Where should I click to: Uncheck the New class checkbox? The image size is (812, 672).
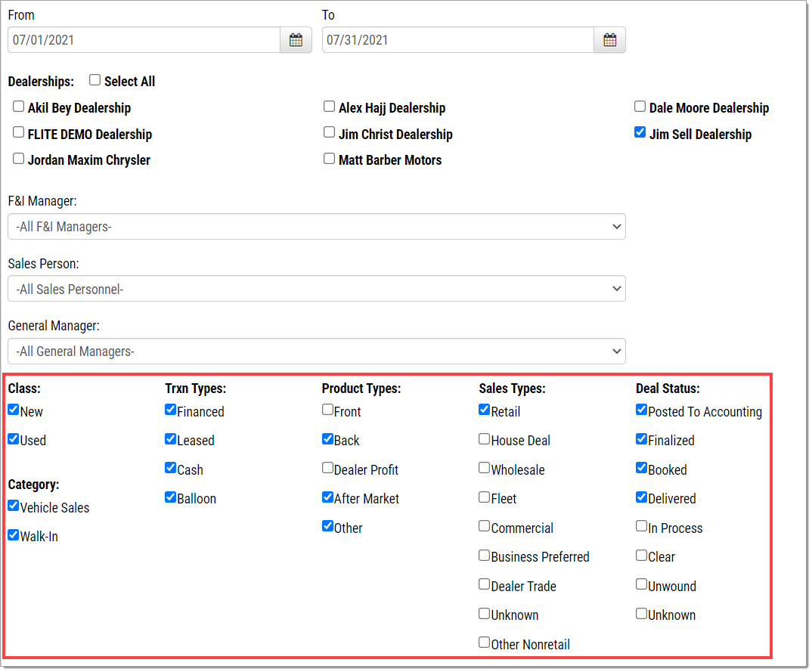click(14, 410)
